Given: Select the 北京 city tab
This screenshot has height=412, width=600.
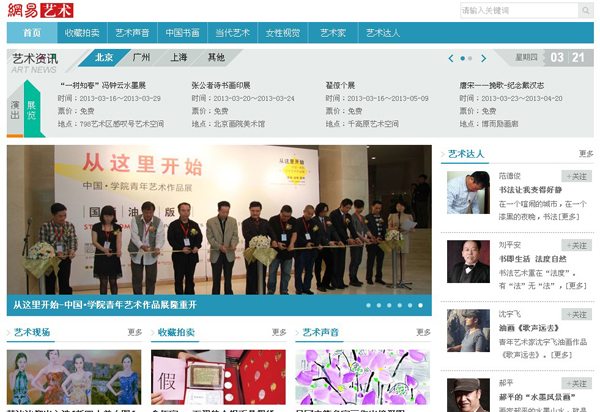Looking at the screenshot, I should 104,57.
